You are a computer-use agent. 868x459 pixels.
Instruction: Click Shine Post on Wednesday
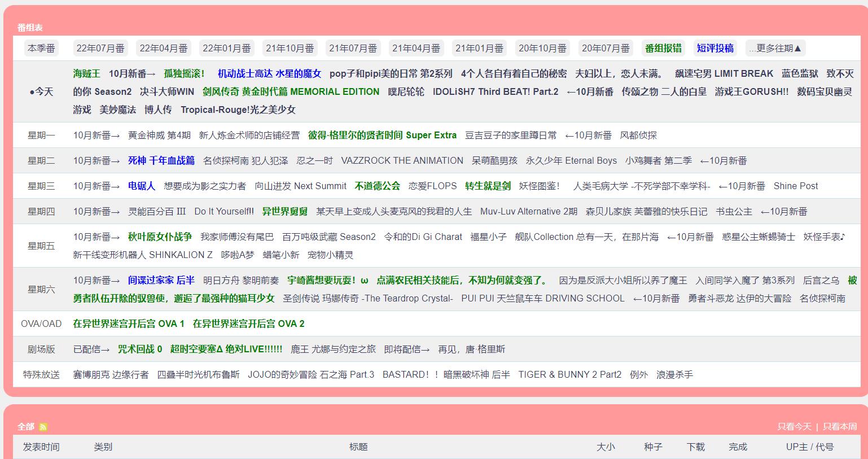click(796, 186)
